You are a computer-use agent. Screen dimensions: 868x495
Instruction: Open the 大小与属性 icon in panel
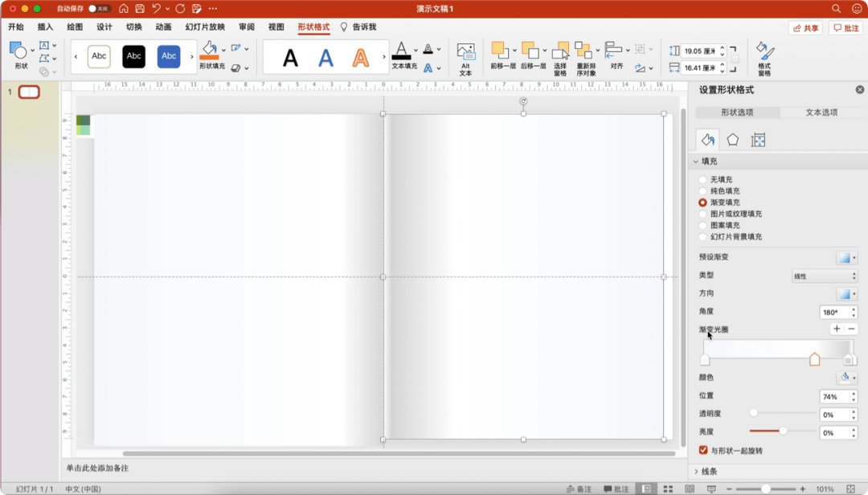[x=758, y=140]
